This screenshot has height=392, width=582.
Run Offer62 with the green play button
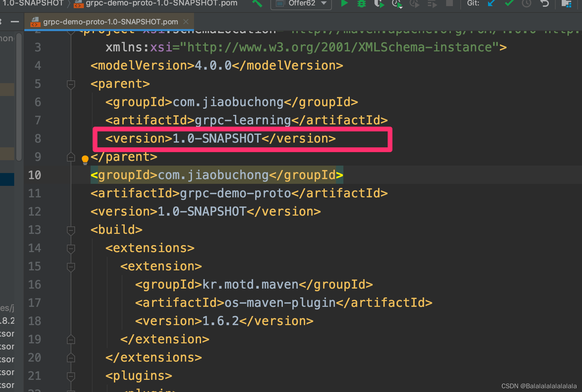pos(344,3)
